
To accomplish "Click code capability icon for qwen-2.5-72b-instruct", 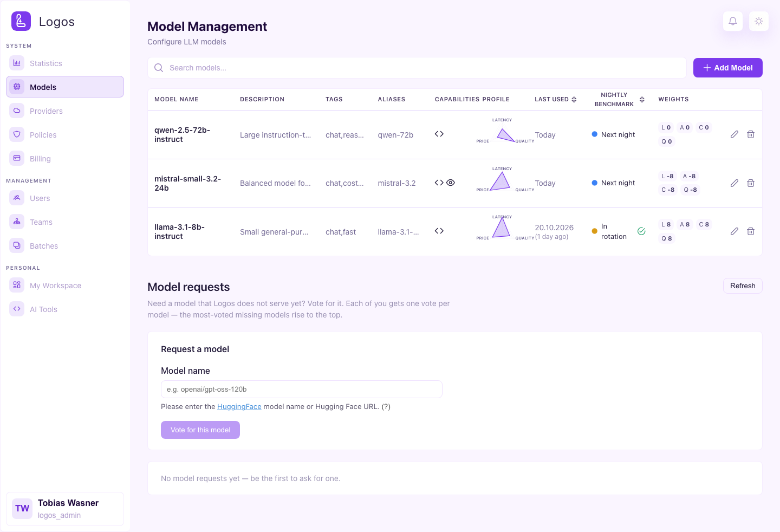I will [x=439, y=134].
